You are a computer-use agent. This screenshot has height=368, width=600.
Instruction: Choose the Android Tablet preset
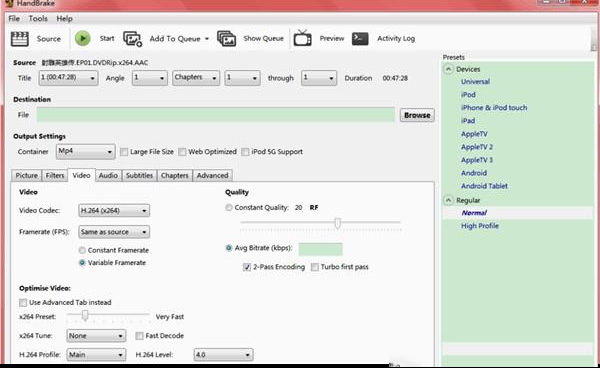(x=484, y=186)
